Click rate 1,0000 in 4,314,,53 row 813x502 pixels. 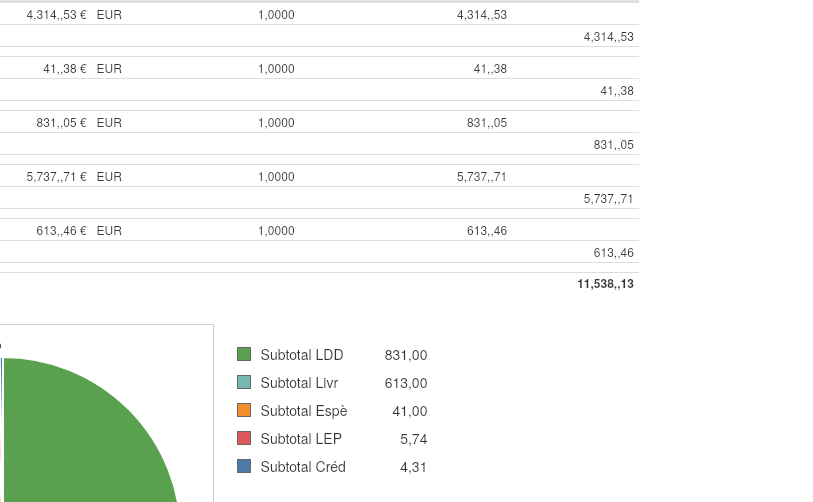[x=276, y=15]
